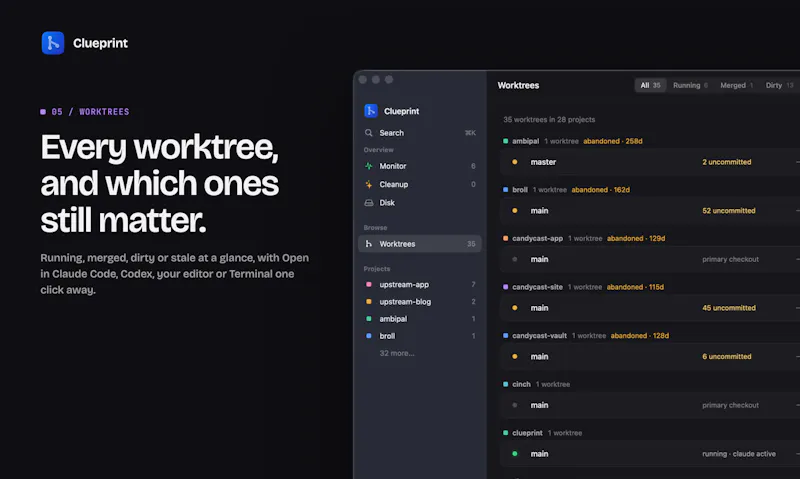
Task: Click the Search magnifier icon in sidebar
Action: (x=368, y=133)
